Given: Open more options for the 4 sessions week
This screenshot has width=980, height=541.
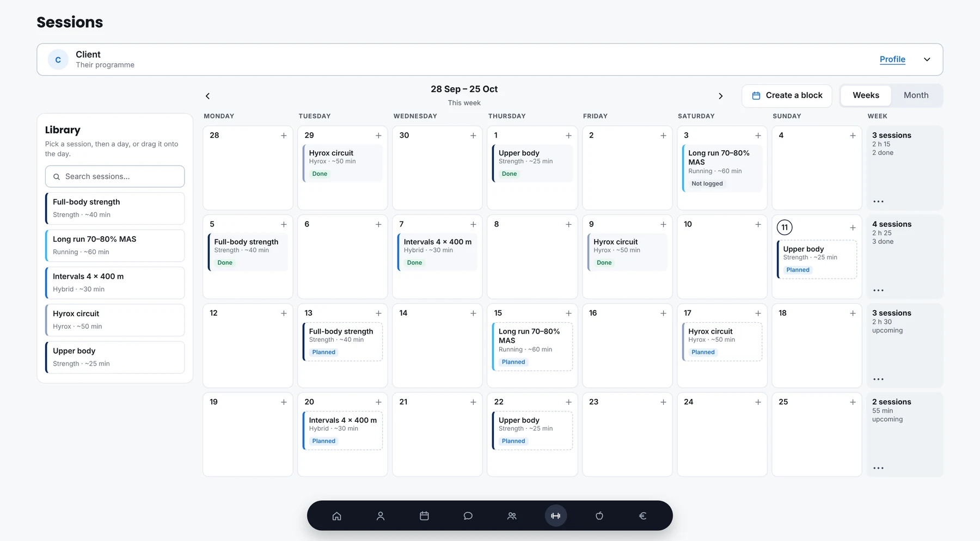Looking at the screenshot, I should tap(878, 290).
